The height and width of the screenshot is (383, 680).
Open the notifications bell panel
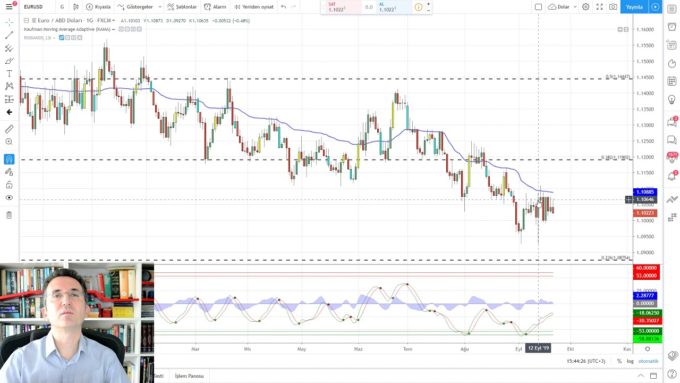point(672,176)
